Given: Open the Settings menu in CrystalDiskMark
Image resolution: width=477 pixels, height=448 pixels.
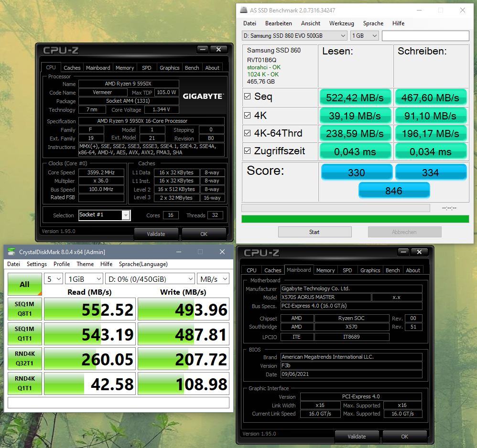Looking at the screenshot, I should click(x=37, y=264).
